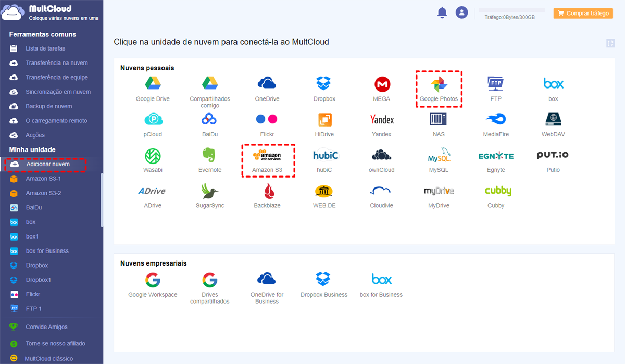The image size is (625, 364).
Task: Choose the Cubby cloud
Action: pyautogui.click(x=498, y=191)
